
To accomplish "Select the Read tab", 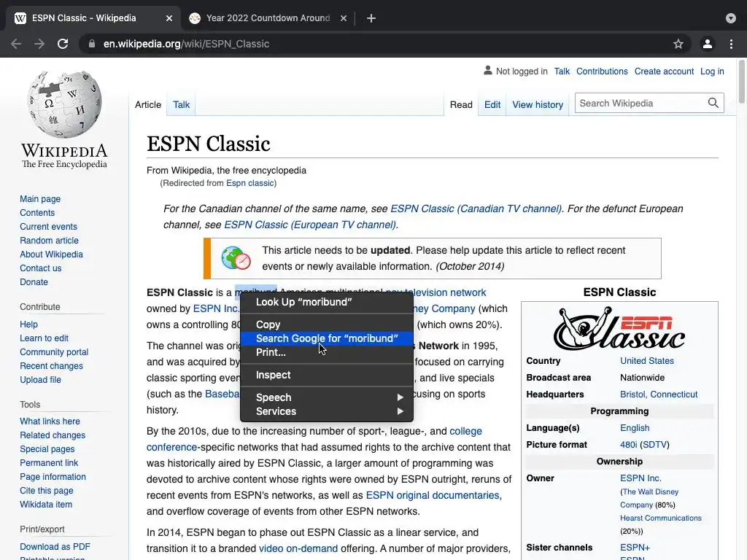I will click(461, 104).
